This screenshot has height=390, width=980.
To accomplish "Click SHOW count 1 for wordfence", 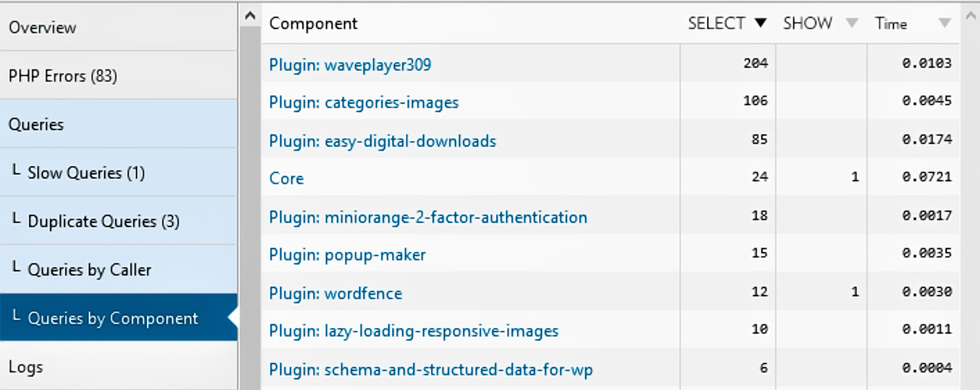I will coord(855,291).
